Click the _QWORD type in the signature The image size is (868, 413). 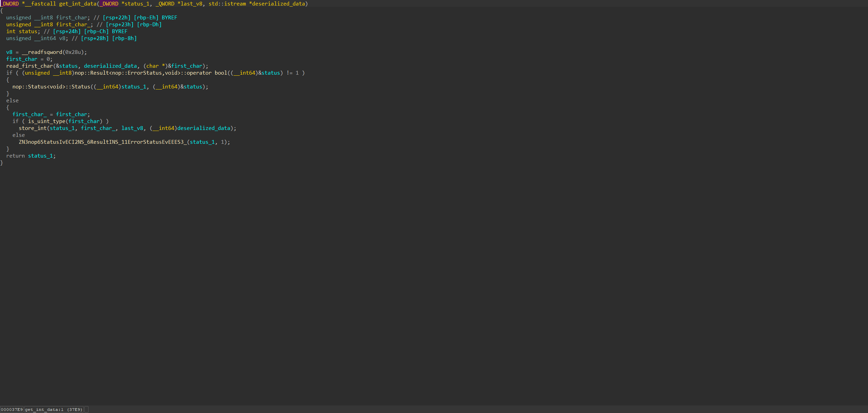165,4
